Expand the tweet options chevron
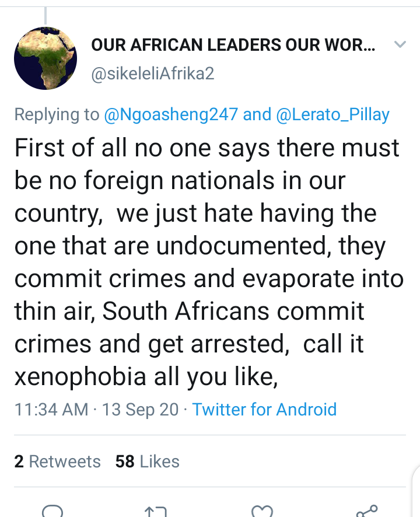 [400, 44]
